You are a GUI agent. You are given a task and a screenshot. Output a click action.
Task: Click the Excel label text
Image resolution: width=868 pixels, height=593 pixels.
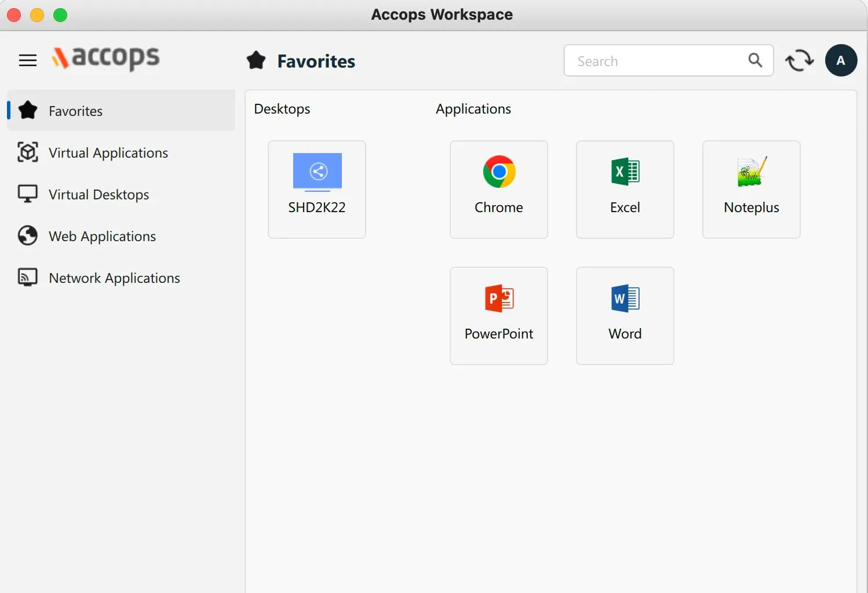tap(625, 207)
